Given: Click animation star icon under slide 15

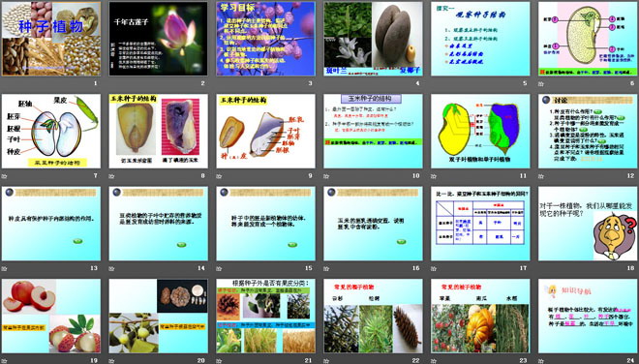Looking at the screenshot, I should point(219,268).
